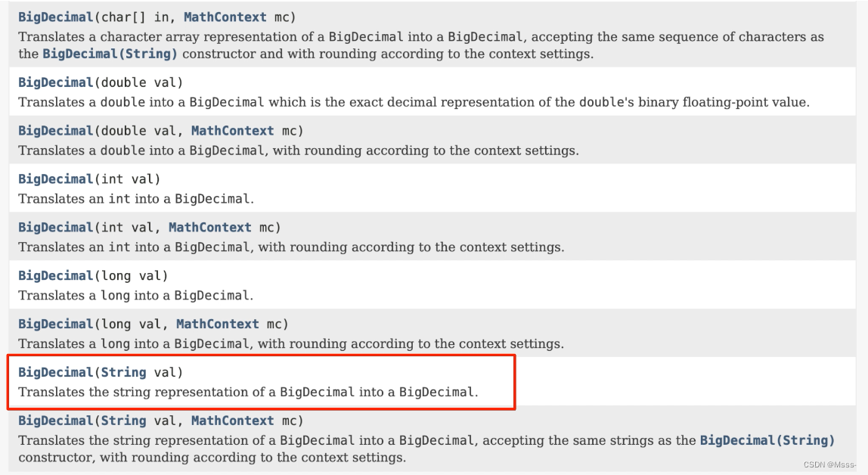Click MathContext link in double constructor
This screenshot has width=868, height=475.
tap(233, 131)
